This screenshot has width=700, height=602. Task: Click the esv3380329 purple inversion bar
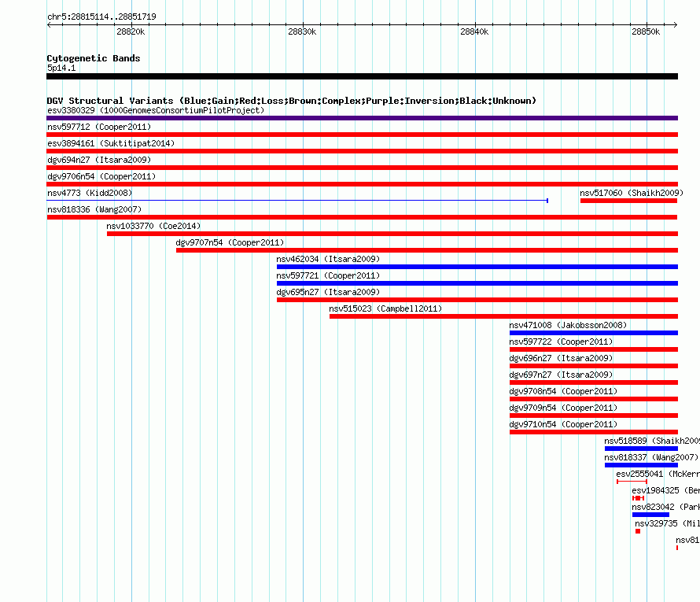(362, 118)
